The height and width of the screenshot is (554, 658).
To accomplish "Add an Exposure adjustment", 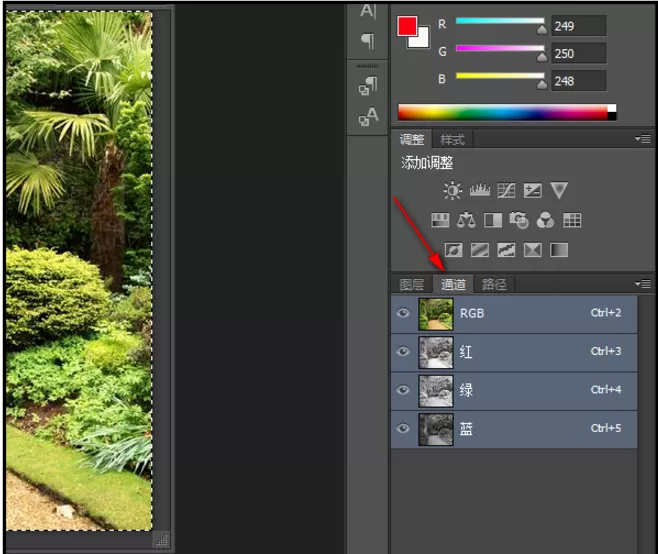I will tap(533, 191).
